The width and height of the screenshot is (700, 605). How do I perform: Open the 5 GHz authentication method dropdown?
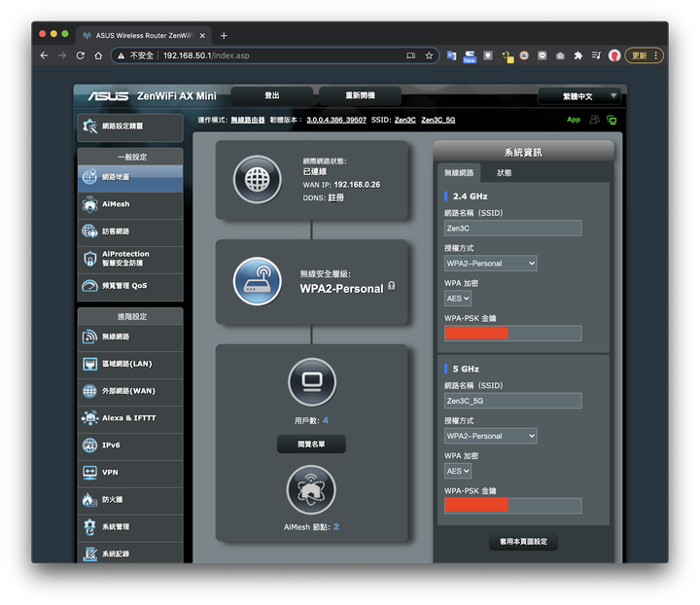[491, 436]
